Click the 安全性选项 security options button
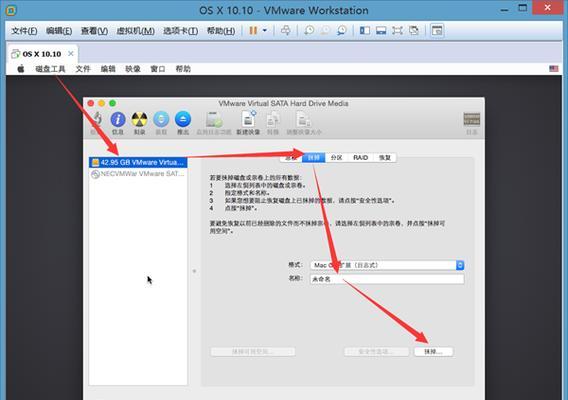This screenshot has width=568, height=400. (x=376, y=352)
